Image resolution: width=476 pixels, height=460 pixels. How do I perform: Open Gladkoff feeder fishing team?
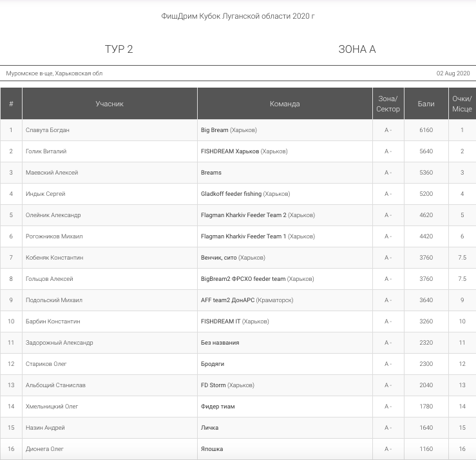click(x=231, y=194)
